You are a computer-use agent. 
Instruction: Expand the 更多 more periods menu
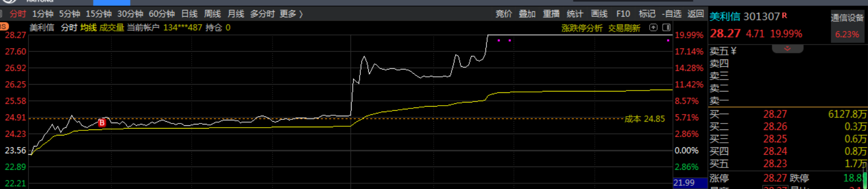[x=291, y=14]
